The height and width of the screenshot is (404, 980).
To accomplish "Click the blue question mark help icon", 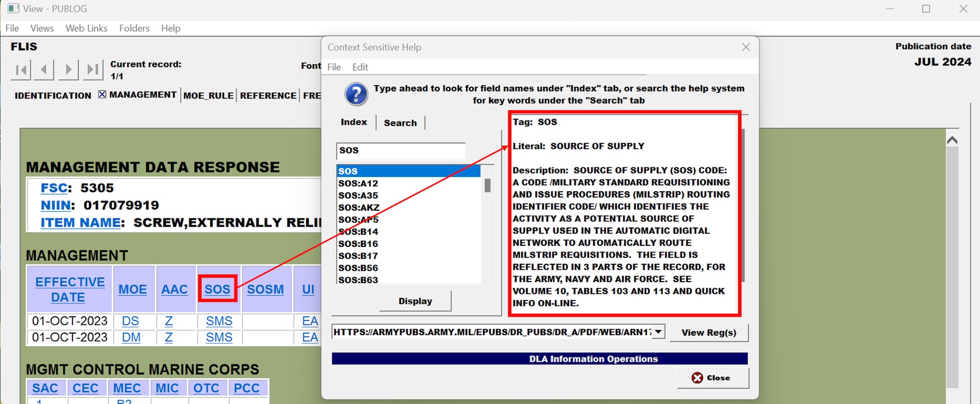I will [356, 94].
